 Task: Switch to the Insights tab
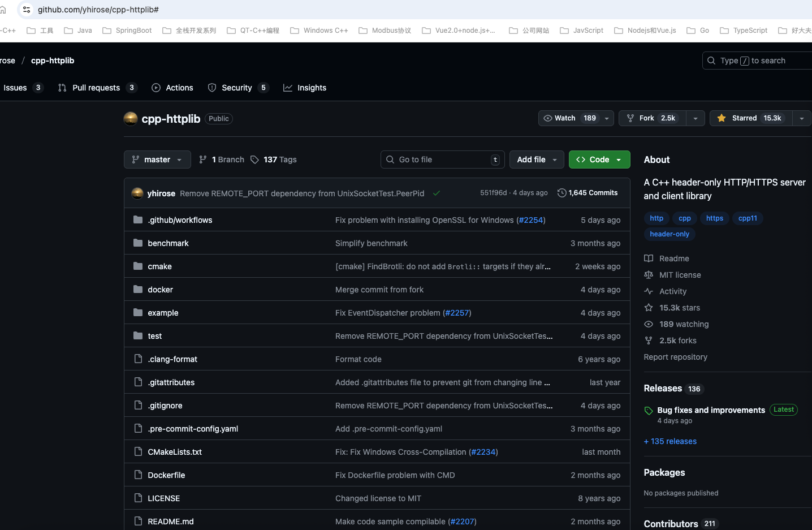tap(305, 88)
